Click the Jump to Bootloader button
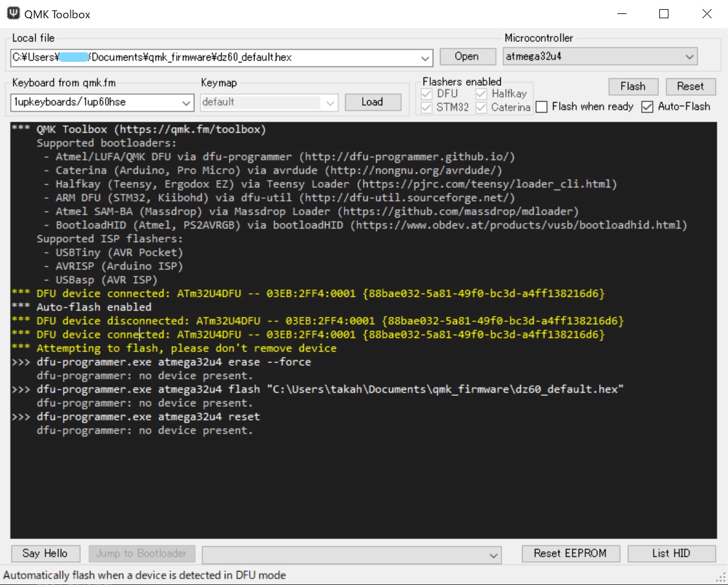This screenshot has width=728, height=585. (x=142, y=553)
